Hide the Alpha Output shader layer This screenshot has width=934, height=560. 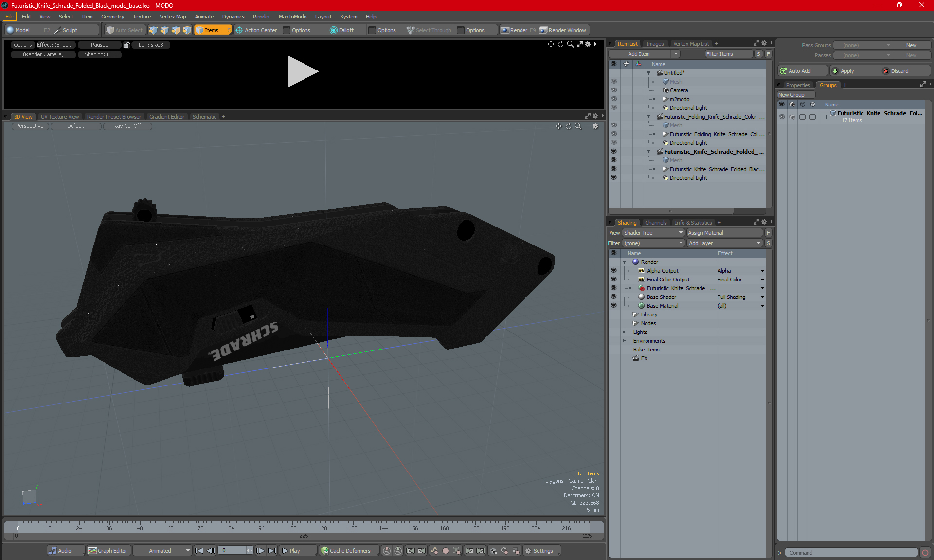tap(613, 271)
